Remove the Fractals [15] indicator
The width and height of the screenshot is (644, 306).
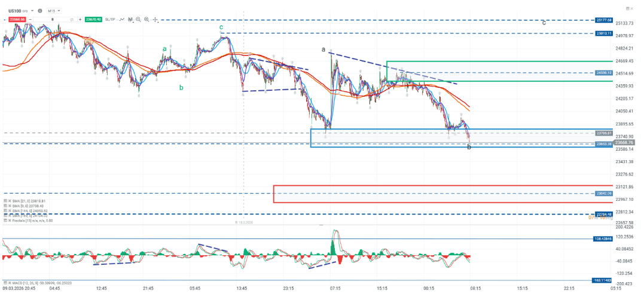(x=10, y=221)
